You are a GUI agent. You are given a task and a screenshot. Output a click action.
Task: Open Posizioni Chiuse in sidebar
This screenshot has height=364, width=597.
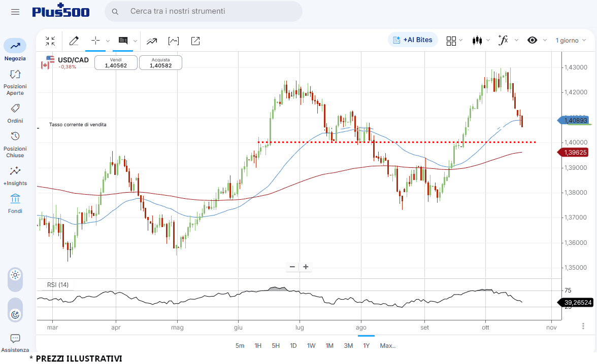(x=15, y=145)
